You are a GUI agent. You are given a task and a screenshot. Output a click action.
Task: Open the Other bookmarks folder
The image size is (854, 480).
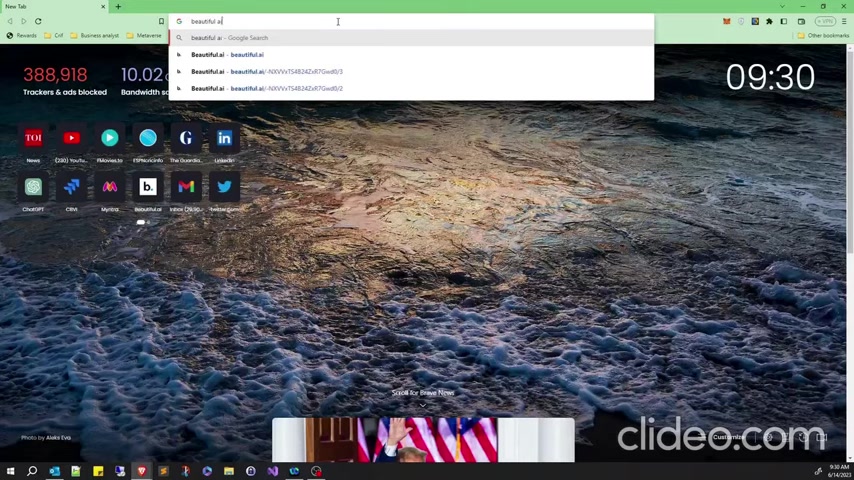823,35
